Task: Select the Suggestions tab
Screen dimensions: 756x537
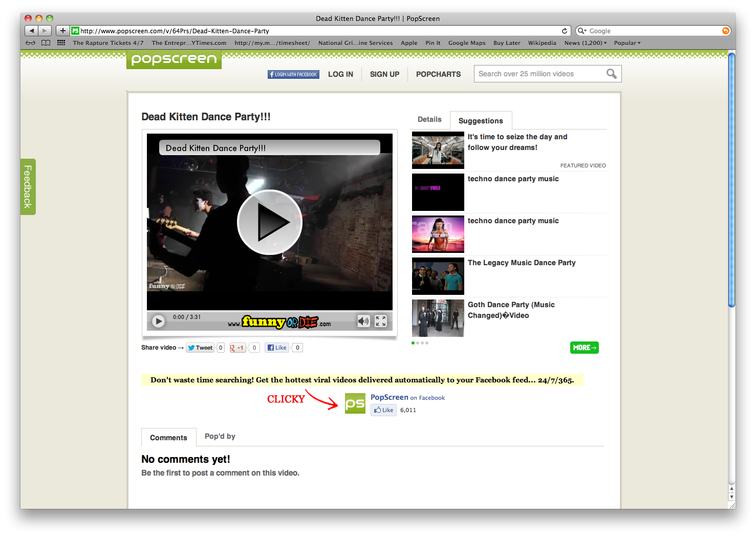Action: [481, 121]
